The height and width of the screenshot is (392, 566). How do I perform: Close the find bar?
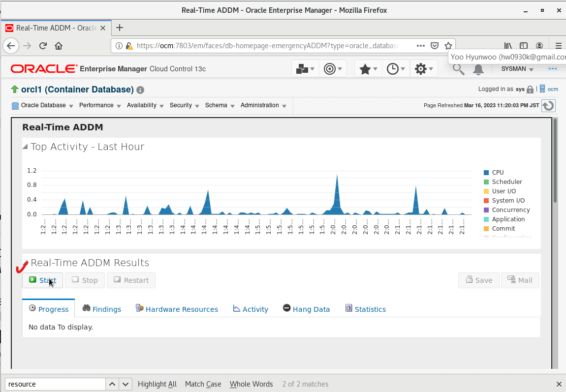point(559,384)
